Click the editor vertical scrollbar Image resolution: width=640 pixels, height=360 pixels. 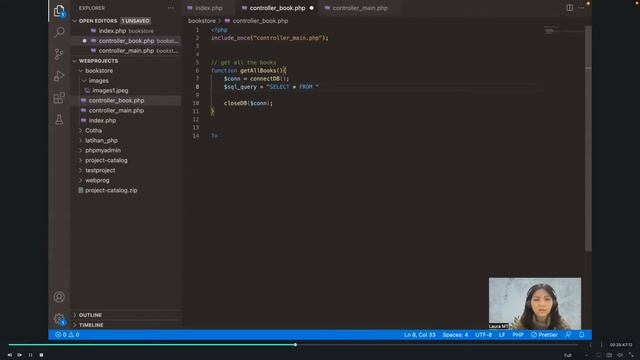tap(588, 139)
